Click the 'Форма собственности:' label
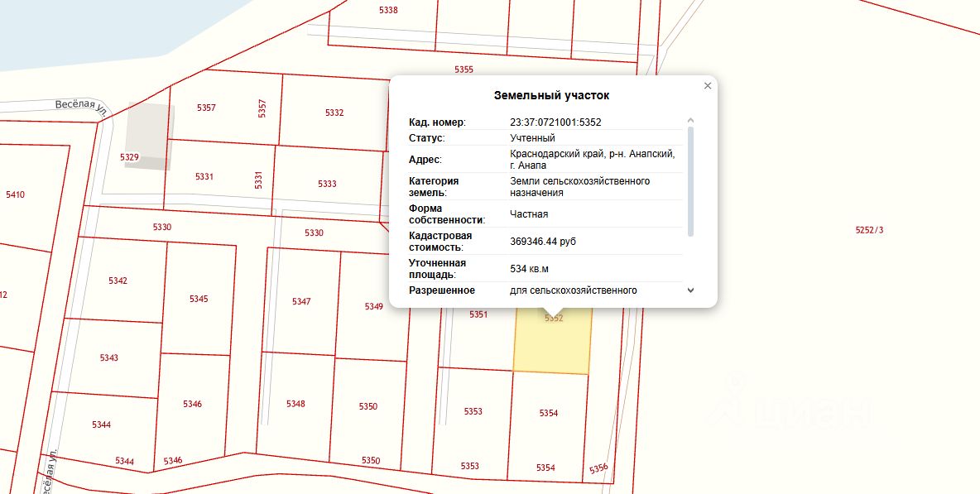 448,214
